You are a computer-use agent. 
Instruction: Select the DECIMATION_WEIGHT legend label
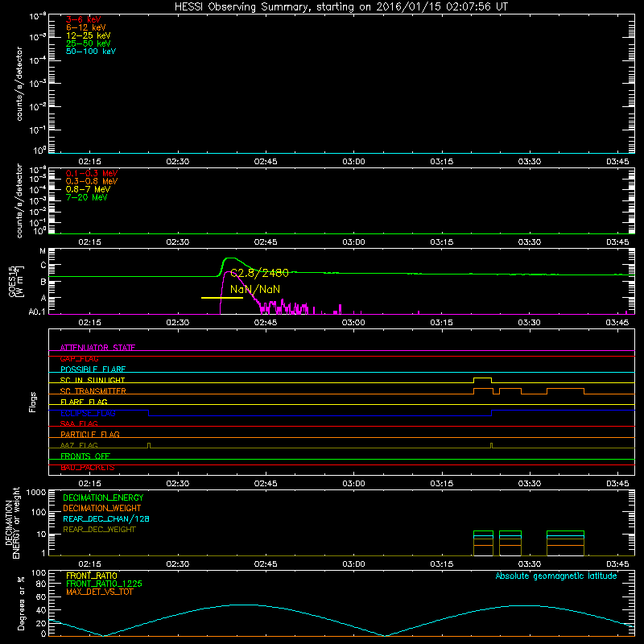pos(102,508)
